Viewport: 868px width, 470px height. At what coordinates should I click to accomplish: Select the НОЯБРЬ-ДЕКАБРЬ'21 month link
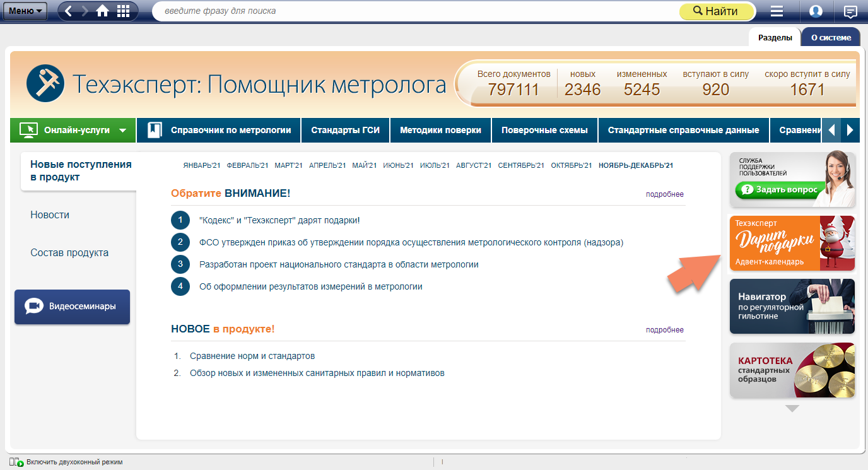[636, 166]
